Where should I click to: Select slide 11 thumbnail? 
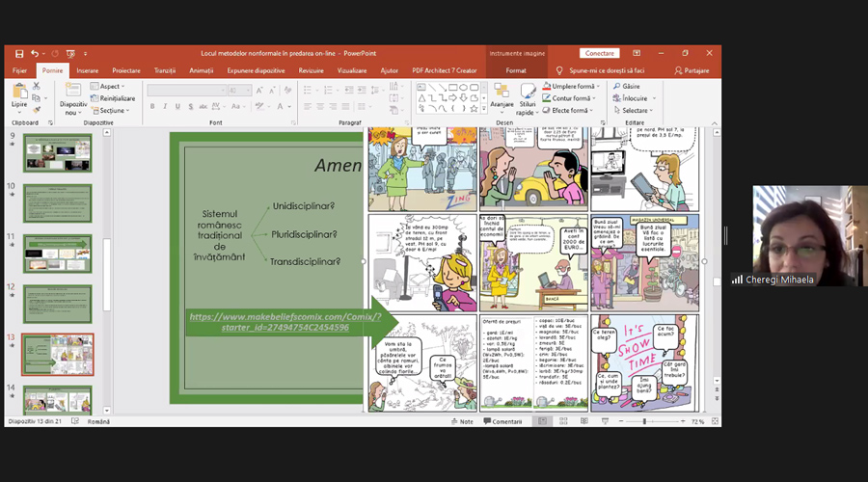58,254
